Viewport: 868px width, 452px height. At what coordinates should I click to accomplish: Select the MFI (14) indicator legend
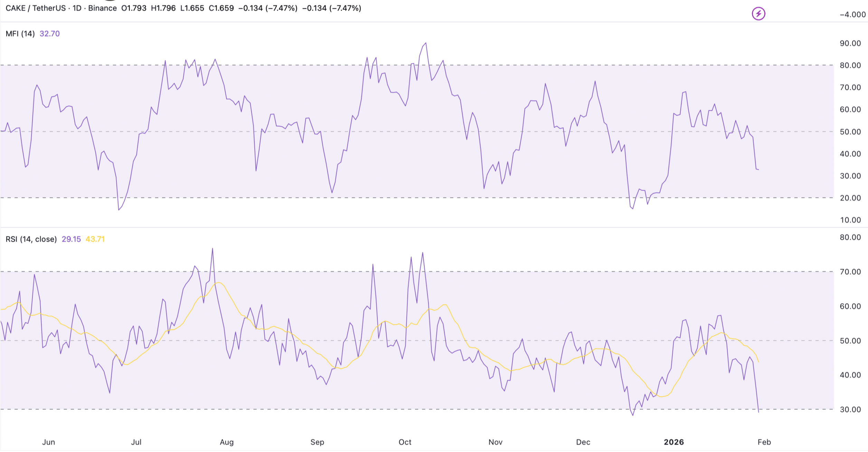[20, 34]
